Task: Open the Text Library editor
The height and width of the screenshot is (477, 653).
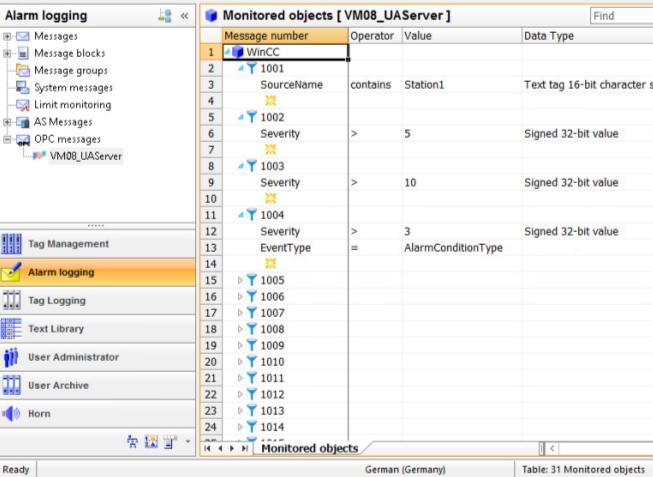Action: (97, 329)
